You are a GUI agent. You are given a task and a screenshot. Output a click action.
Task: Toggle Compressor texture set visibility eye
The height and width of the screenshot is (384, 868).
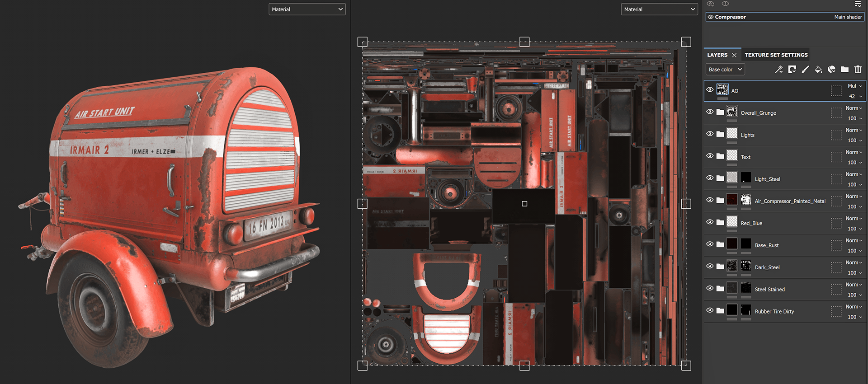711,17
